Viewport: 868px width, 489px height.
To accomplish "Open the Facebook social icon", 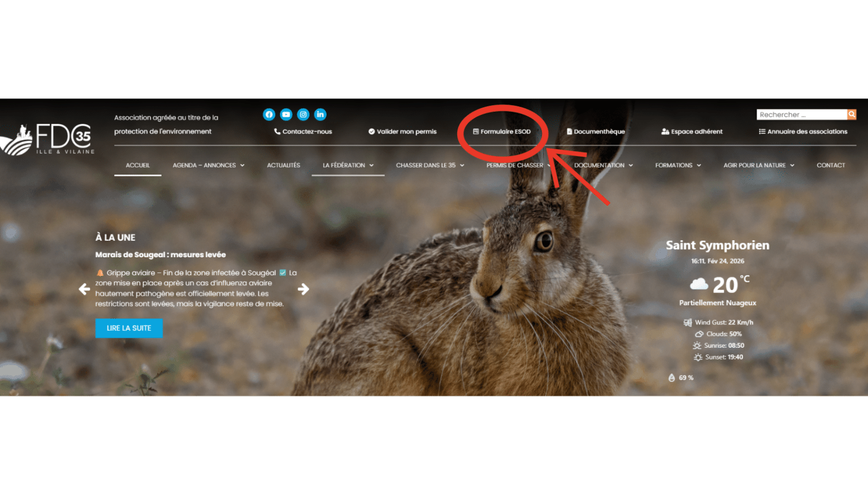I will coord(269,115).
